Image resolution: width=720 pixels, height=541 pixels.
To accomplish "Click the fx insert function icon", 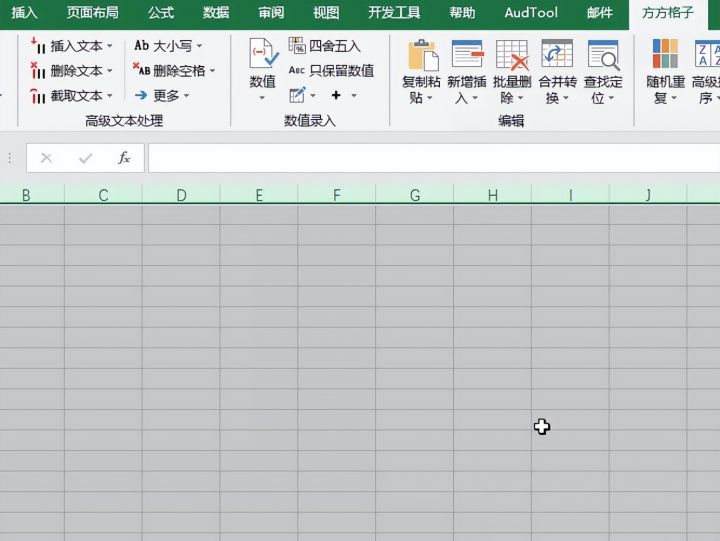I will pos(124,158).
